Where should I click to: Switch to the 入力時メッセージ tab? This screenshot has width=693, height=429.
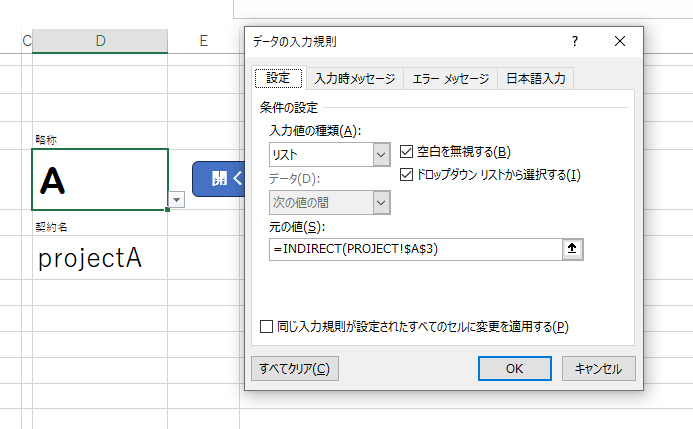(x=354, y=79)
